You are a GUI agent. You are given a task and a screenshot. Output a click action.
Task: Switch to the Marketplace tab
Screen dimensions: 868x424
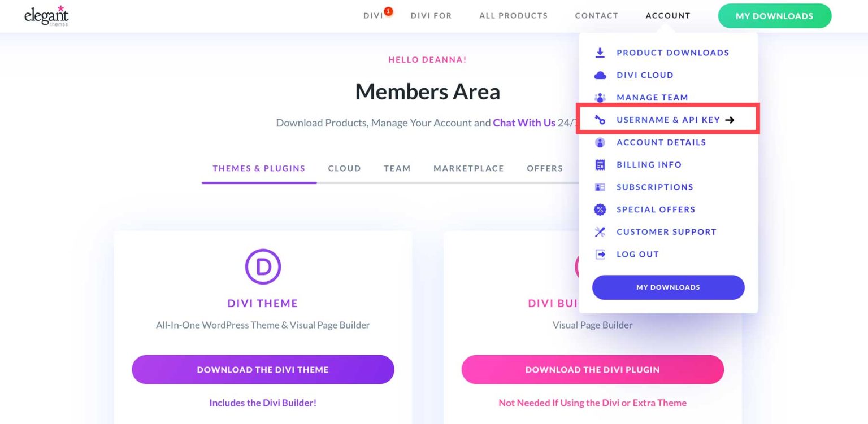(x=468, y=168)
